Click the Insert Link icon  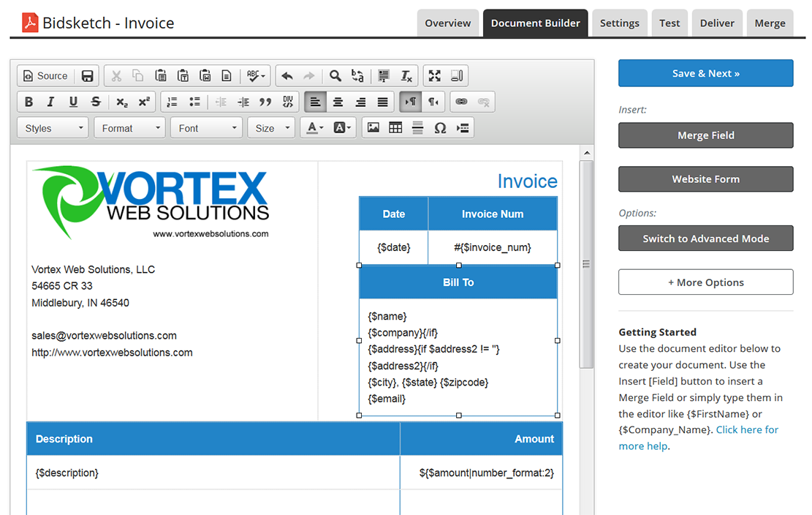point(461,102)
